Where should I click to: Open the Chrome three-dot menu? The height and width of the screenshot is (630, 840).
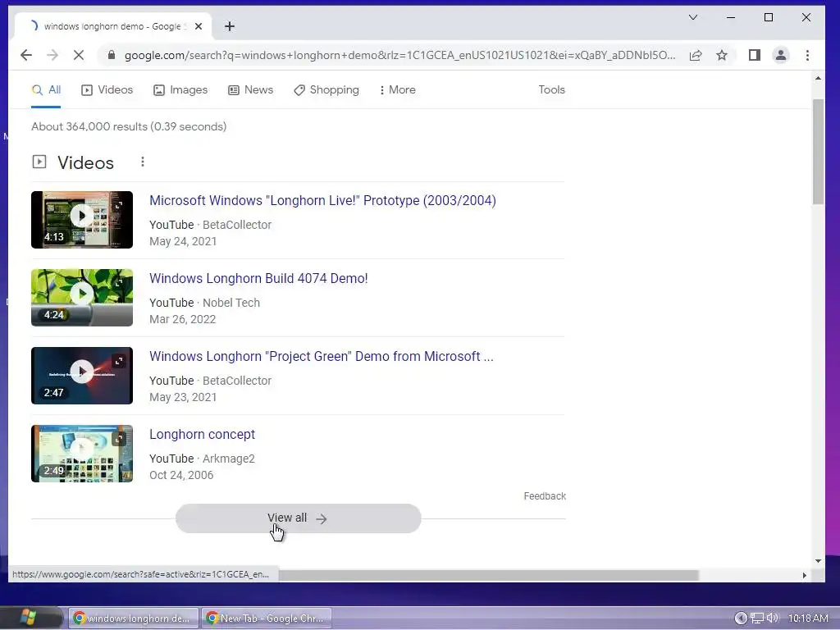click(807, 55)
